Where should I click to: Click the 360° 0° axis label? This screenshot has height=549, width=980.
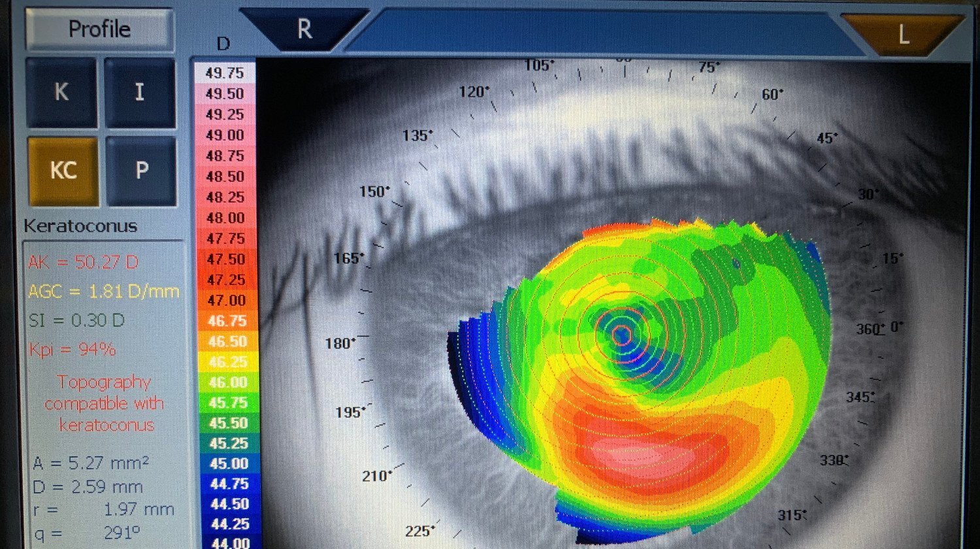(880, 329)
